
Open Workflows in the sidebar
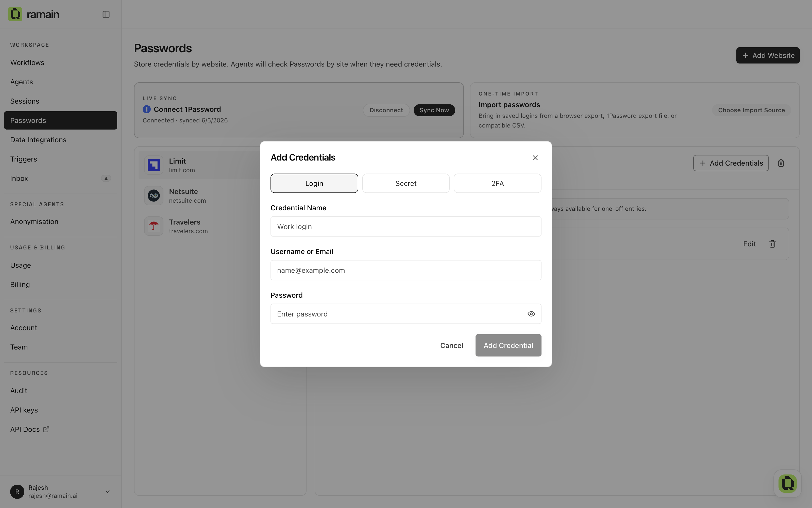coord(60,62)
